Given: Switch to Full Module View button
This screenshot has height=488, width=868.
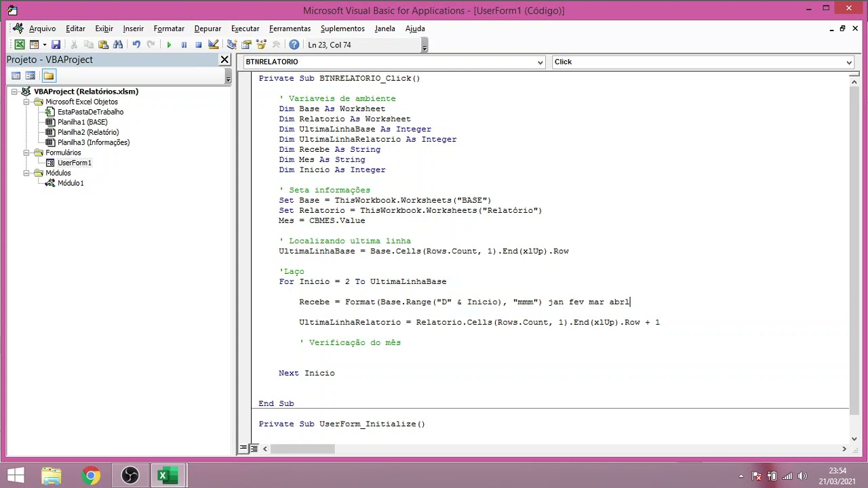Looking at the screenshot, I should pyautogui.click(x=254, y=449).
